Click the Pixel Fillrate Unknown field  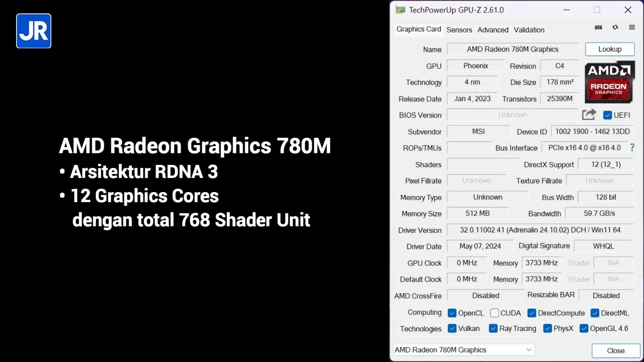click(x=477, y=180)
